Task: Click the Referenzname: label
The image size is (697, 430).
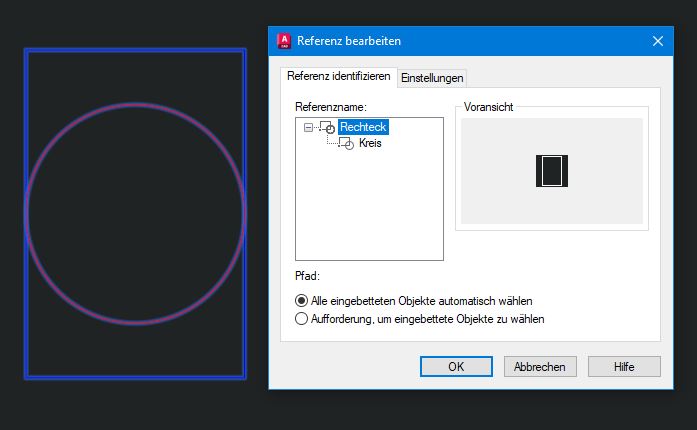Action: pos(331,107)
